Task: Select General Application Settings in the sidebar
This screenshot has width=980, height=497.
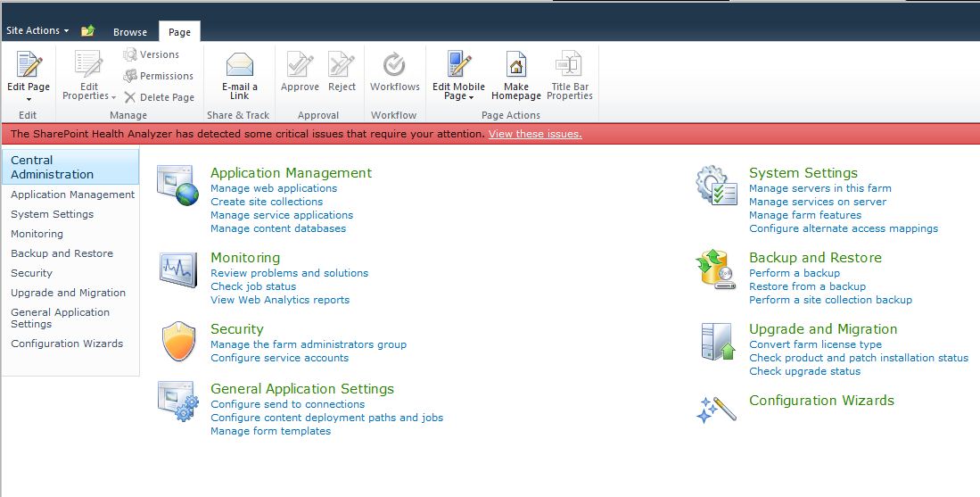Action: pos(60,318)
